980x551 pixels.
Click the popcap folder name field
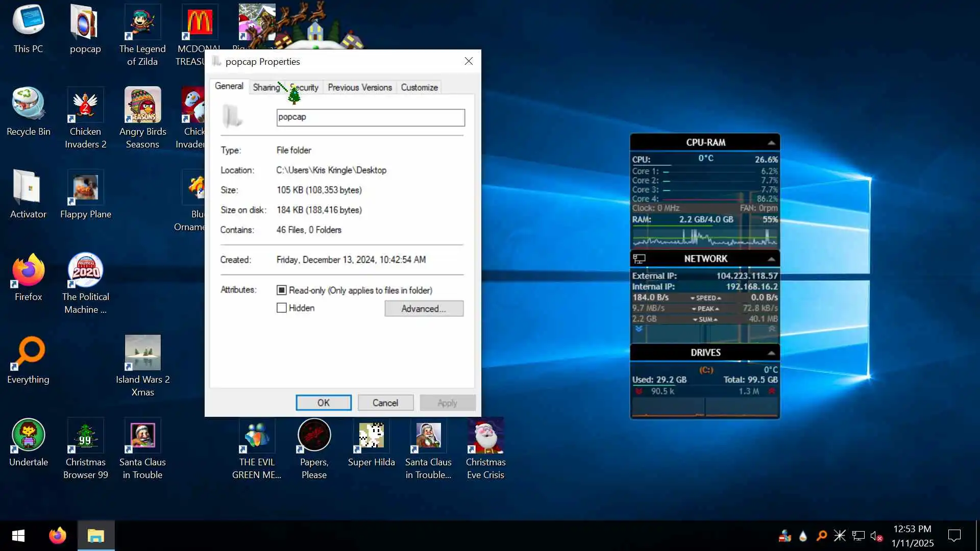click(370, 117)
